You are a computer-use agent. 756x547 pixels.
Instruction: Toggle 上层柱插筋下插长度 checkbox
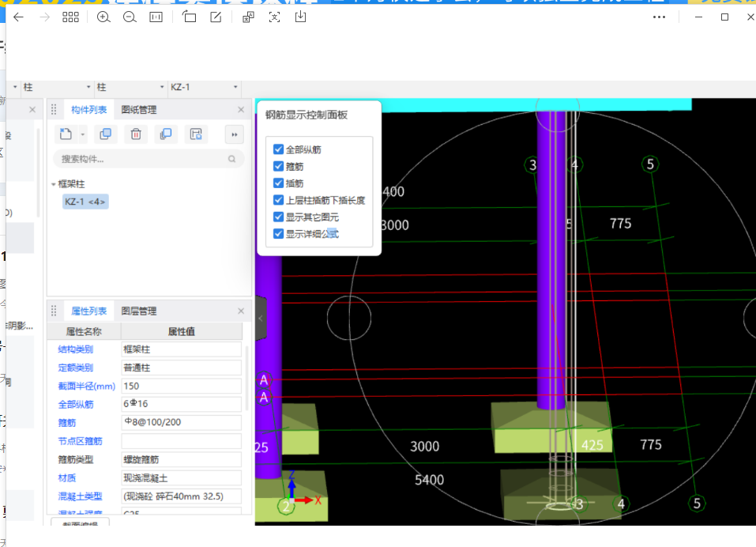coord(278,200)
